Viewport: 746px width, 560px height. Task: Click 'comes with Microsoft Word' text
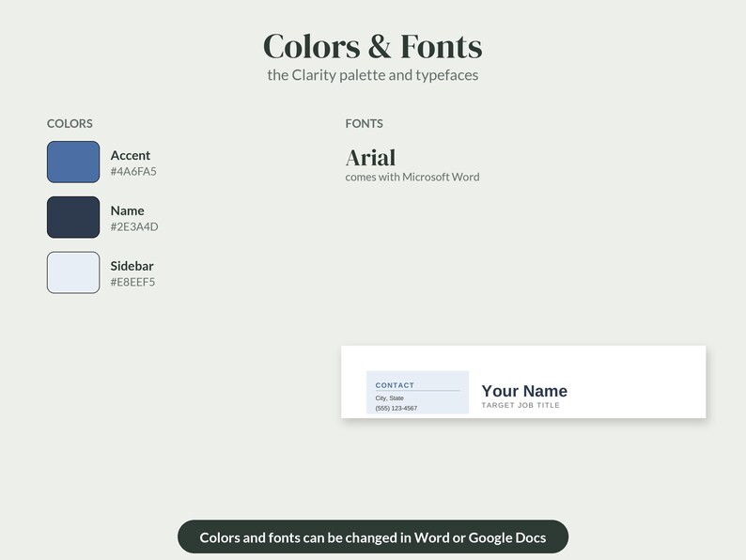(x=412, y=177)
